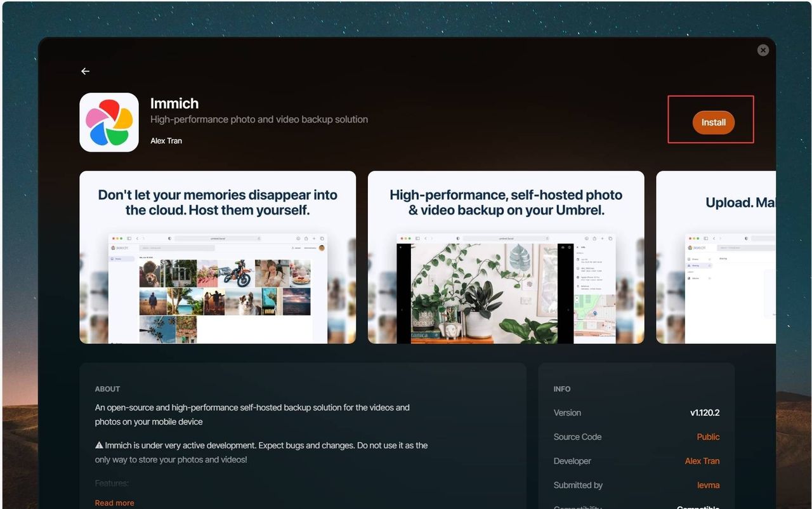
Task: Click the active development warning text
Action: (261, 453)
